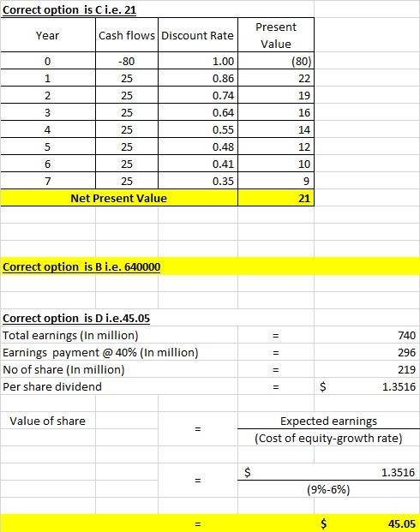Select the 0.86 discount rate cell
This screenshot has width=420, height=532.
point(198,78)
